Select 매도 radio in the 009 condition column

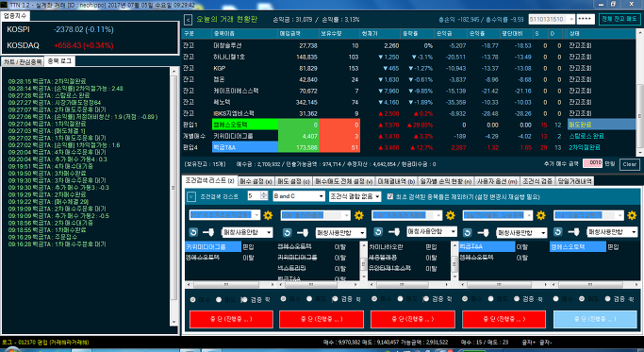tap(309, 299)
